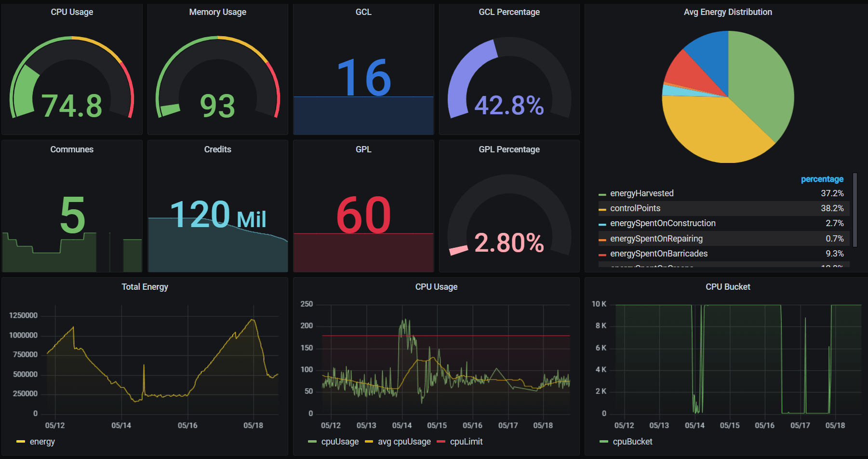Toggle the energyHarvested series in legend
Image resolution: width=868 pixels, height=459 pixels.
pos(642,193)
